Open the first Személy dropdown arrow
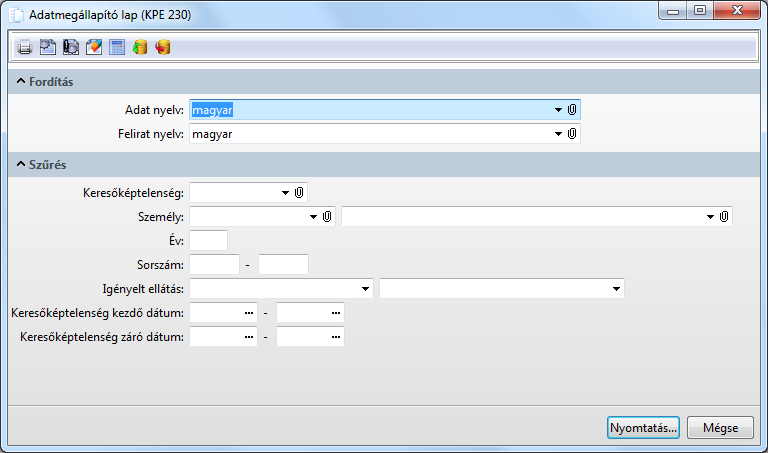Image resolution: width=768 pixels, height=453 pixels. tap(313, 217)
